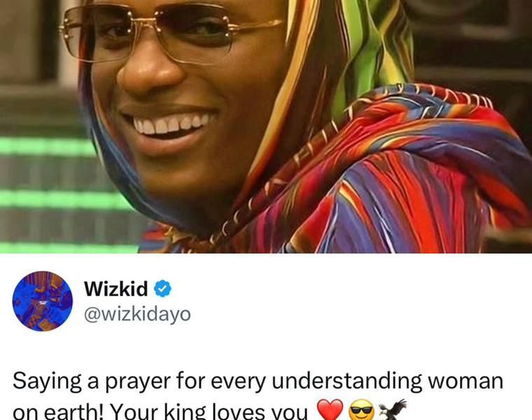The width and height of the screenshot is (532, 420).
Task: Click the word "earth!" in the tweet
Action: (x=71, y=411)
